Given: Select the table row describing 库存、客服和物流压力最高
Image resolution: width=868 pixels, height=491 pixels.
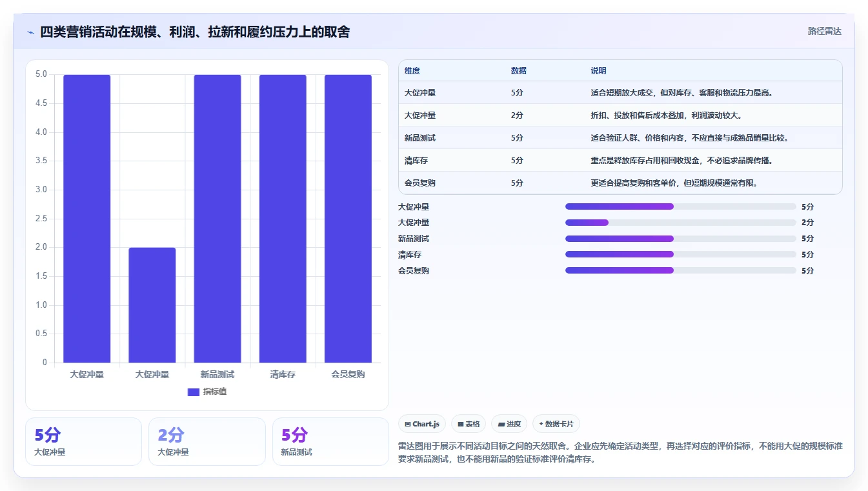Looking at the screenshot, I should pos(620,93).
